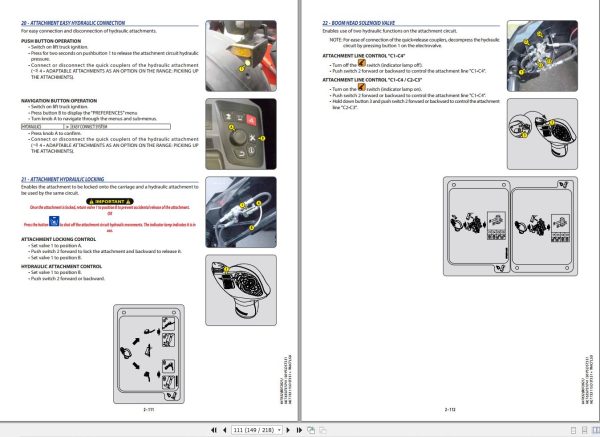Click the joystick drawing on the left page
600x437 pixels.
coord(241,290)
